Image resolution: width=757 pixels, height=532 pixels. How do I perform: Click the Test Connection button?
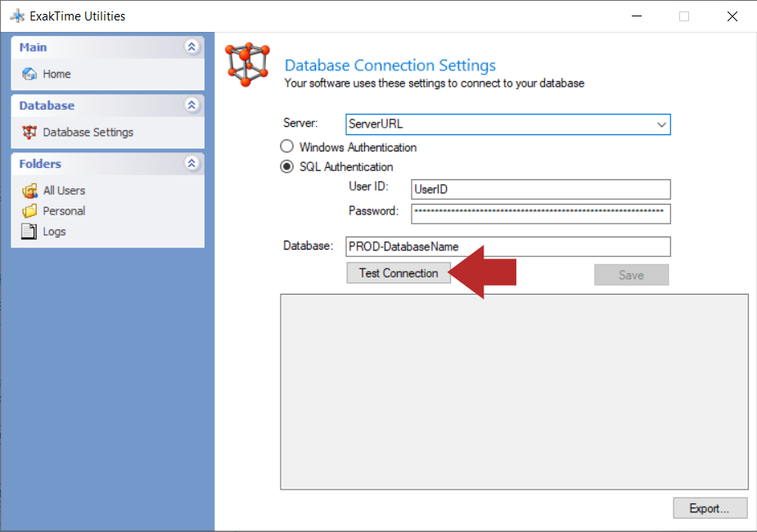coord(399,273)
